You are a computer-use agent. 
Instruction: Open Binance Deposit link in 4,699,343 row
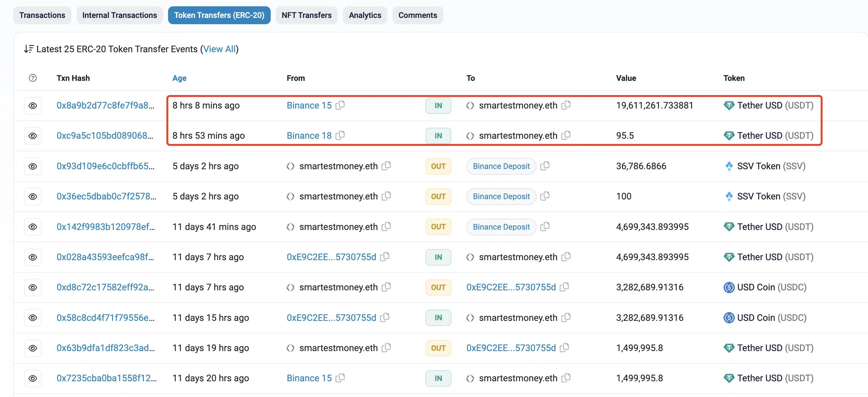pyautogui.click(x=501, y=227)
